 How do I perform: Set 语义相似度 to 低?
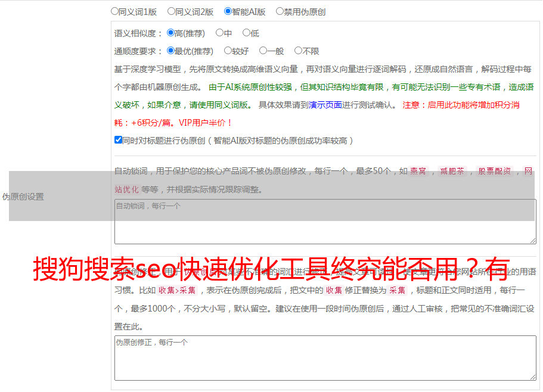coord(246,33)
